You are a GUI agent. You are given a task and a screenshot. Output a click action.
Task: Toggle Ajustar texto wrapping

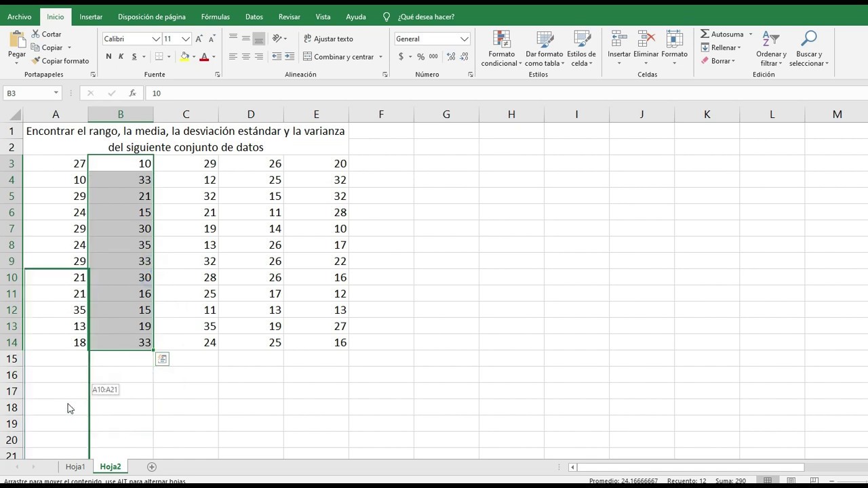[329, 39]
